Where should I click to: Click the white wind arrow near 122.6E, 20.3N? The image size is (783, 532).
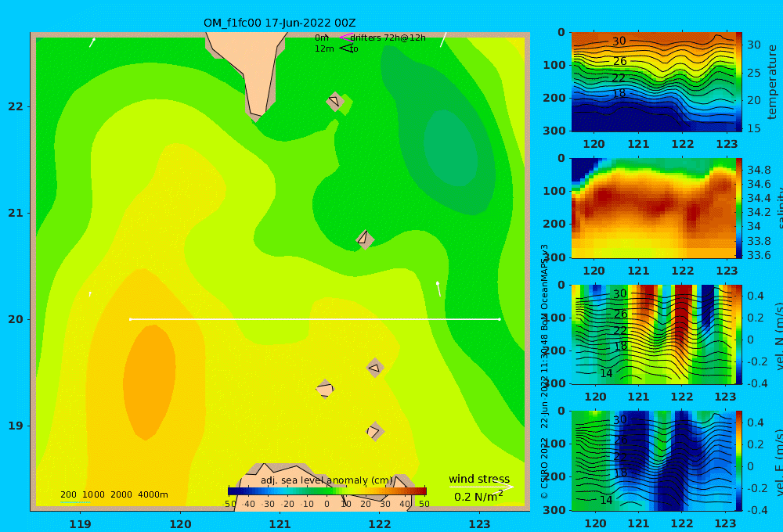438,289
